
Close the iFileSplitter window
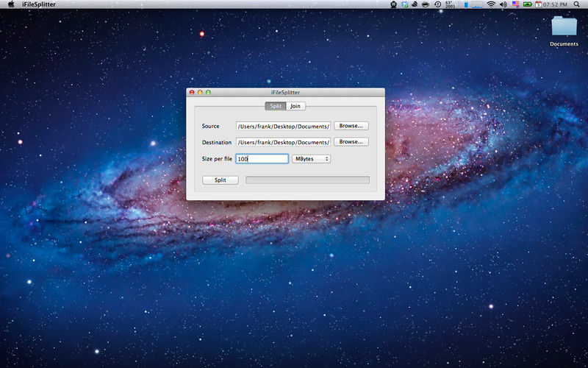pyautogui.click(x=192, y=93)
